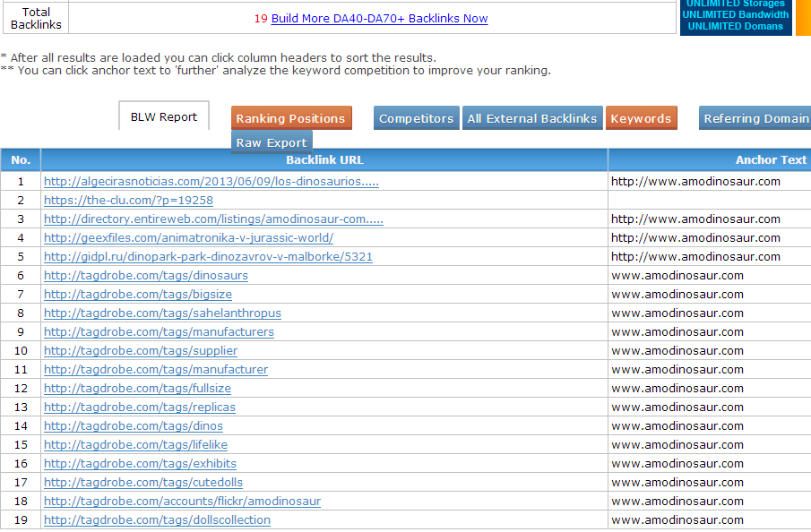Click the red backlink count 19
Image resolution: width=811 pixels, height=532 pixels.
[261, 19]
